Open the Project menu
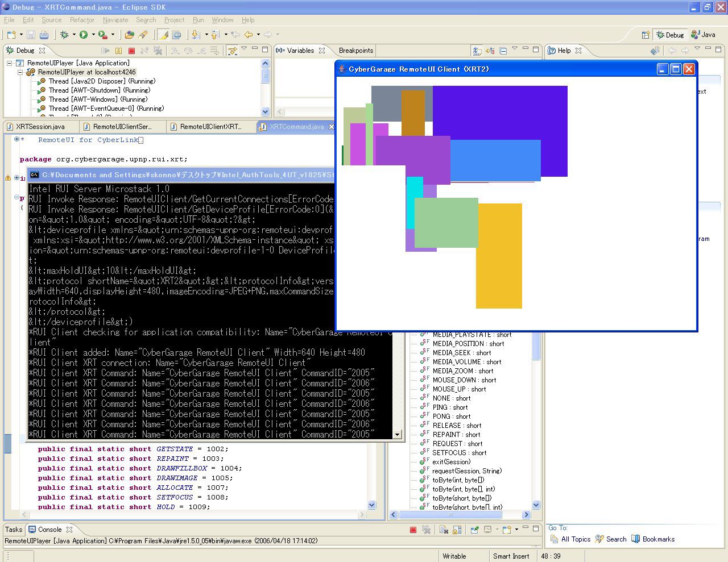 (x=174, y=20)
